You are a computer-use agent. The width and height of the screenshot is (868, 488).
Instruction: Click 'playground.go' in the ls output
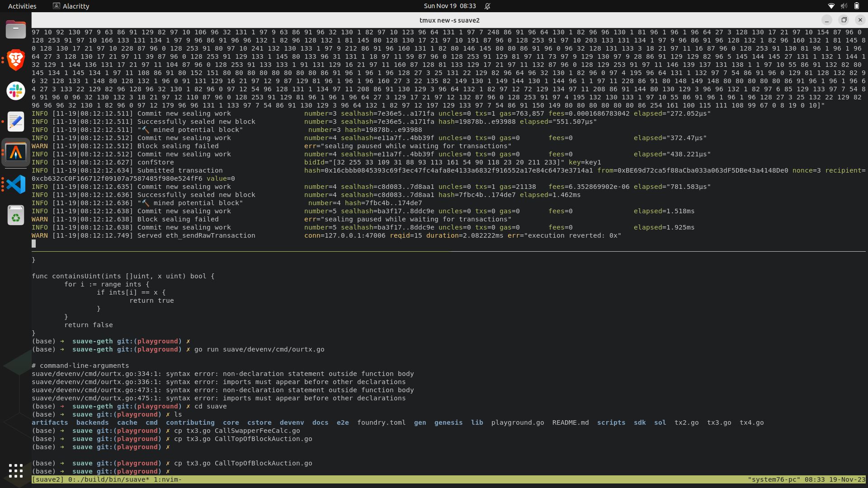tap(518, 422)
